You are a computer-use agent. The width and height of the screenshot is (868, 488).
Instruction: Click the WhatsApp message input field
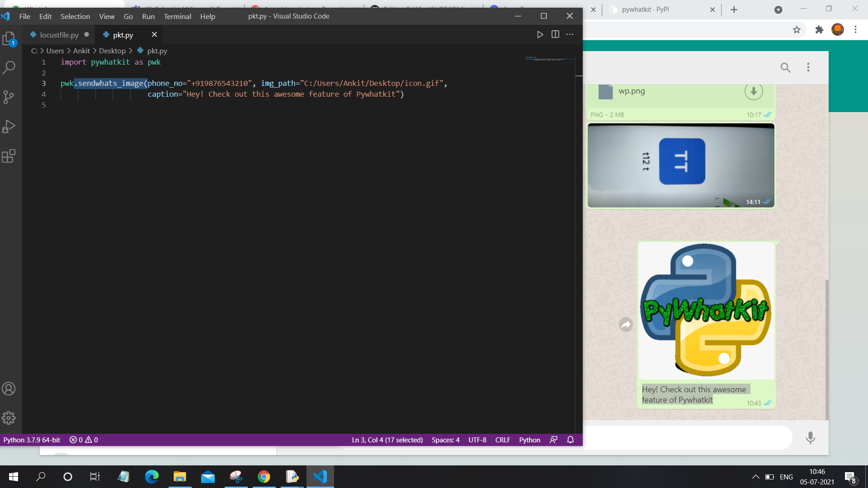(687, 437)
